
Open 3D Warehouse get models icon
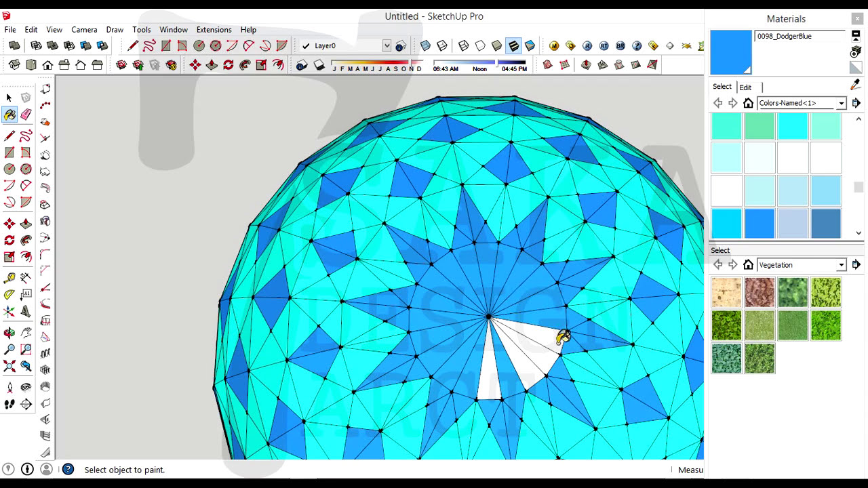121,64
